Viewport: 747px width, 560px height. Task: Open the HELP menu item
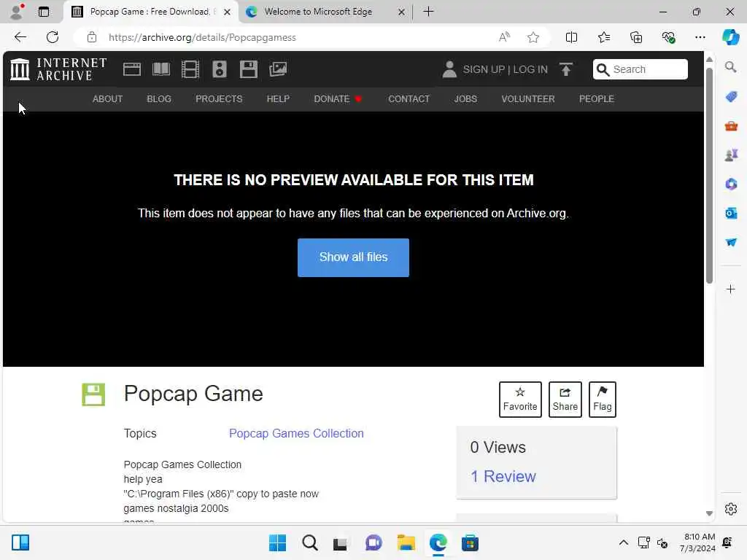coord(278,99)
